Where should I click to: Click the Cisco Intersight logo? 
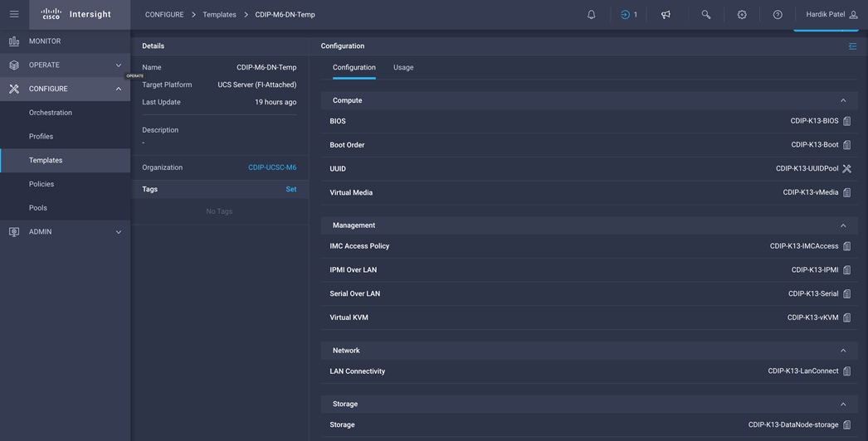pos(76,14)
